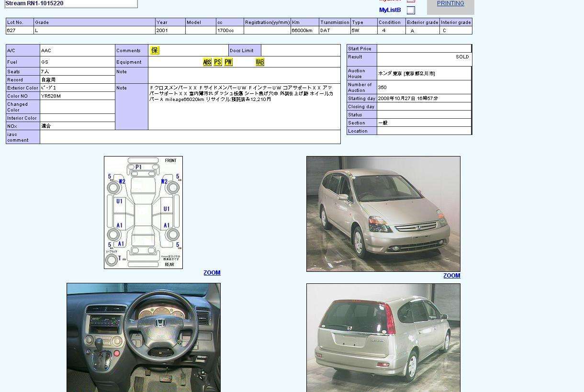Click lot number value 627
584x392 pixels.
(11, 30)
